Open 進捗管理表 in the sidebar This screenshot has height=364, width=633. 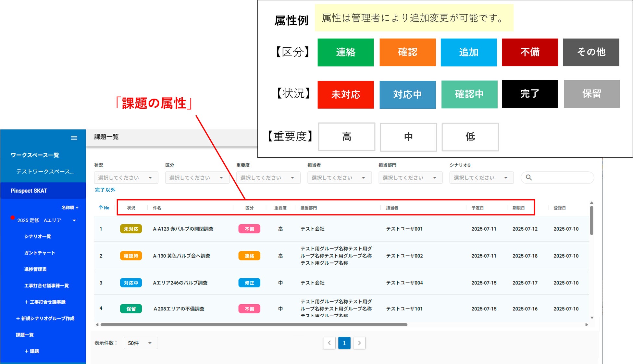[x=35, y=269]
